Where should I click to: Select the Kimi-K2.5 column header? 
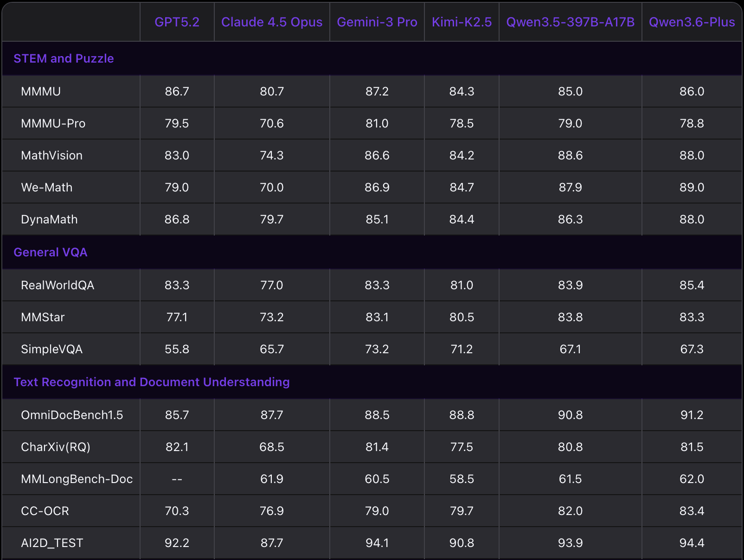coord(462,22)
